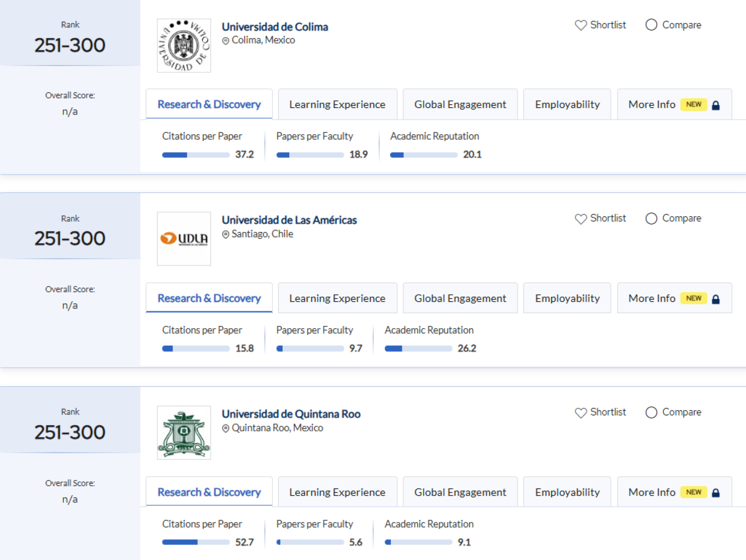Click the UDLA university logo
Screen dimensions: 746x560
pos(184,239)
